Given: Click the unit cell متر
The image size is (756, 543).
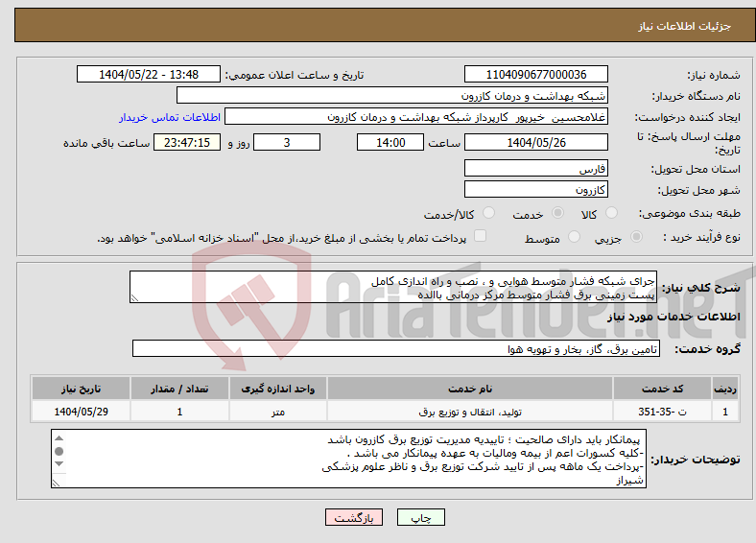Looking at the screenshot, I should tap(278, 412).
